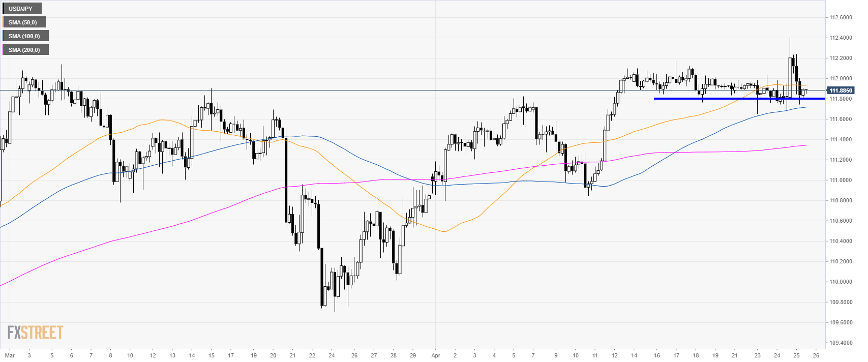Click the 112.6000 price axis label

(841, 17)
